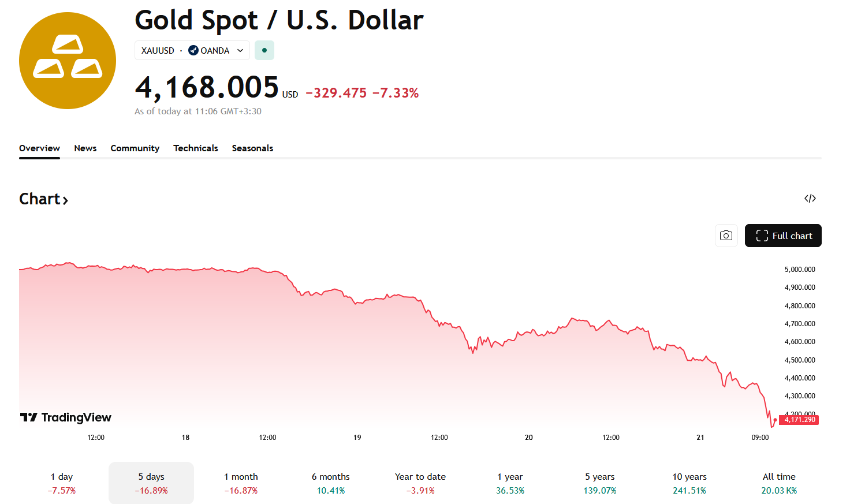Click the green market status dot
The height and width of the screenshot is (504, 850).
264,50
